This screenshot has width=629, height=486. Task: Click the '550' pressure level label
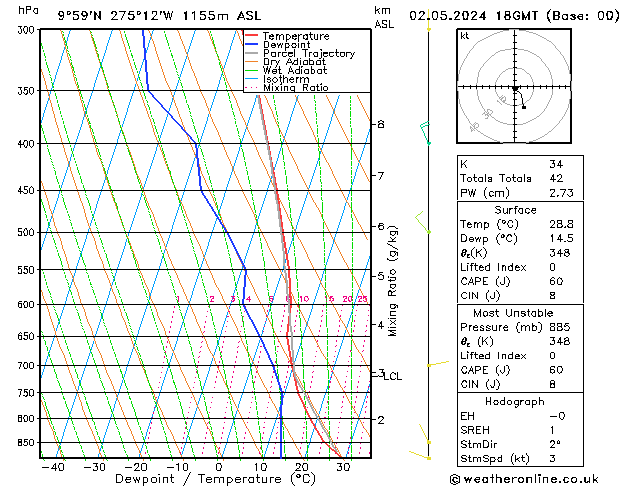28,270
